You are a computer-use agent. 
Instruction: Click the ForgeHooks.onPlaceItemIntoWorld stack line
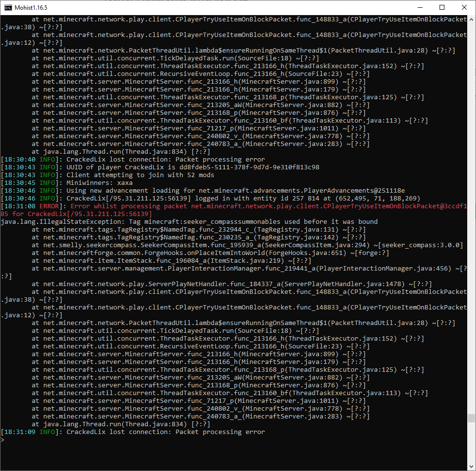click(x=211, y=253)
